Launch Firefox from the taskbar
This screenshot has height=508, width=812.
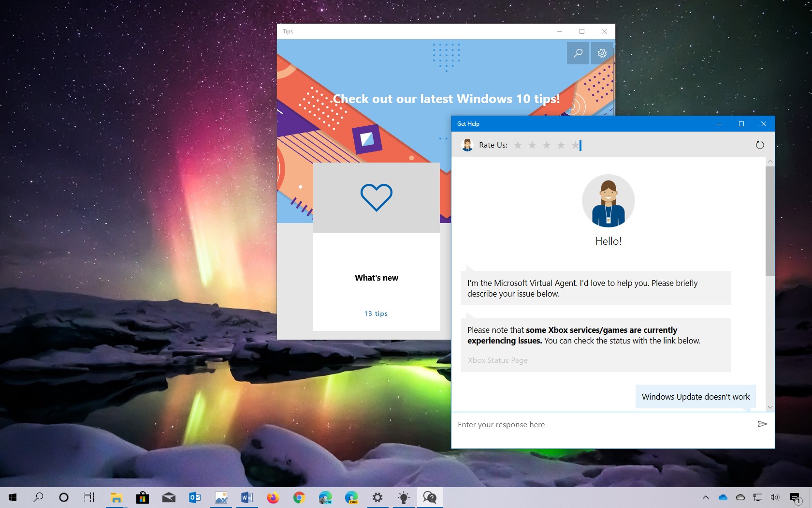pos(273,497)
